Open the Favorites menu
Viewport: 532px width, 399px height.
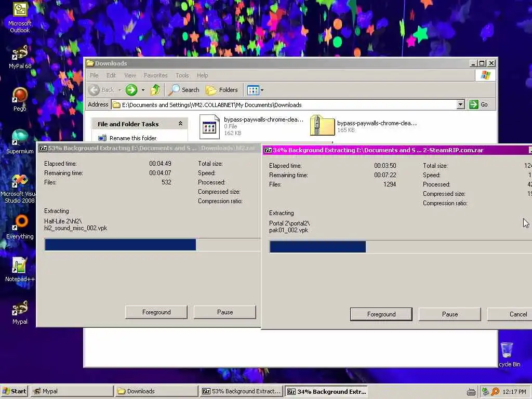click(x=155, y=75)
